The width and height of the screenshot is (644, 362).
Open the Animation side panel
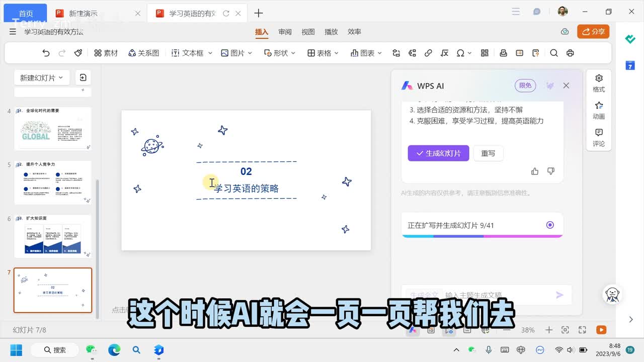pyautogui.click(x=599, y=110)
